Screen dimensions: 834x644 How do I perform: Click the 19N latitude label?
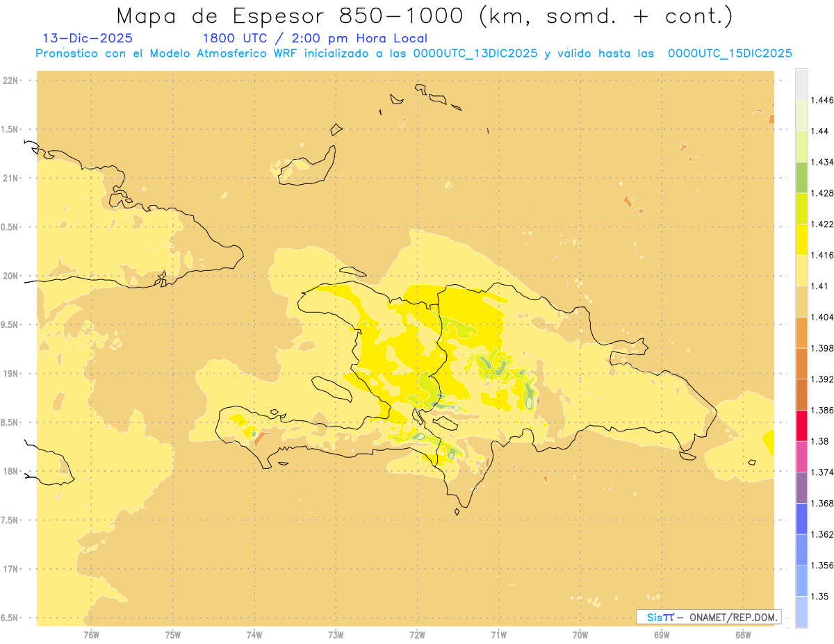[11, 374]
